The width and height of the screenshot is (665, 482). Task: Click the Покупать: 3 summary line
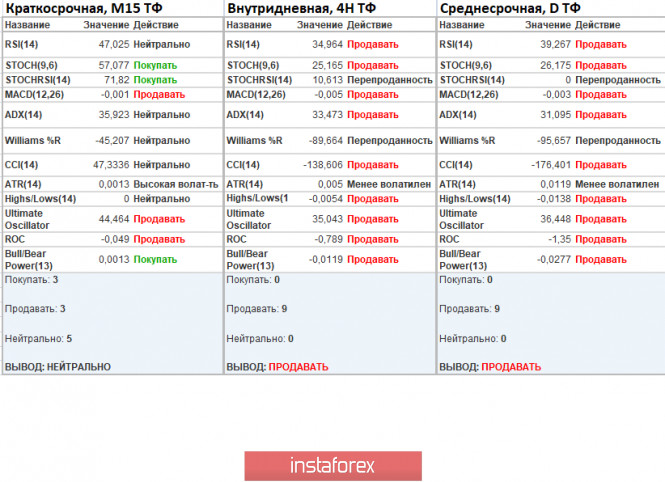31,280
